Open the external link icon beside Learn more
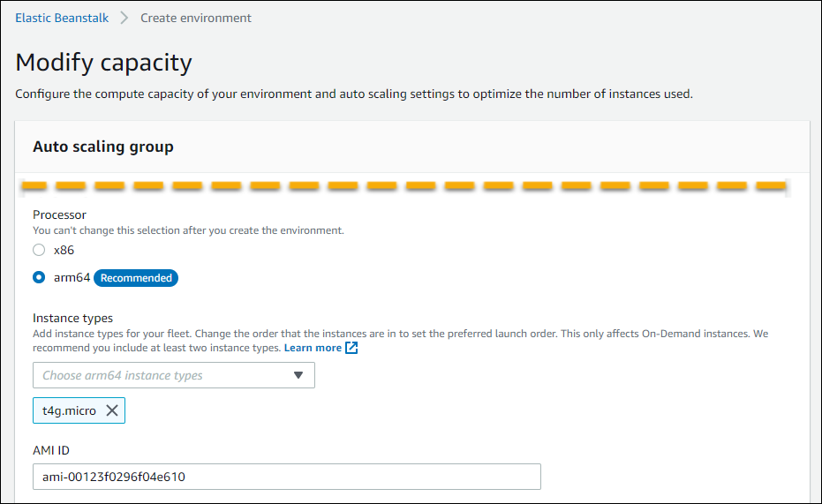This screenshot has height=504, width=822. click(x=351, y=348)
